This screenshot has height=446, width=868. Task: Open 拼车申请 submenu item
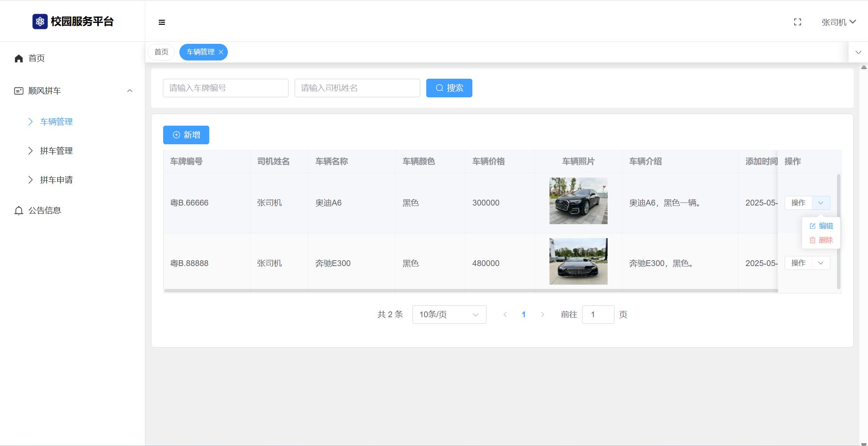[x=56, y=180]
